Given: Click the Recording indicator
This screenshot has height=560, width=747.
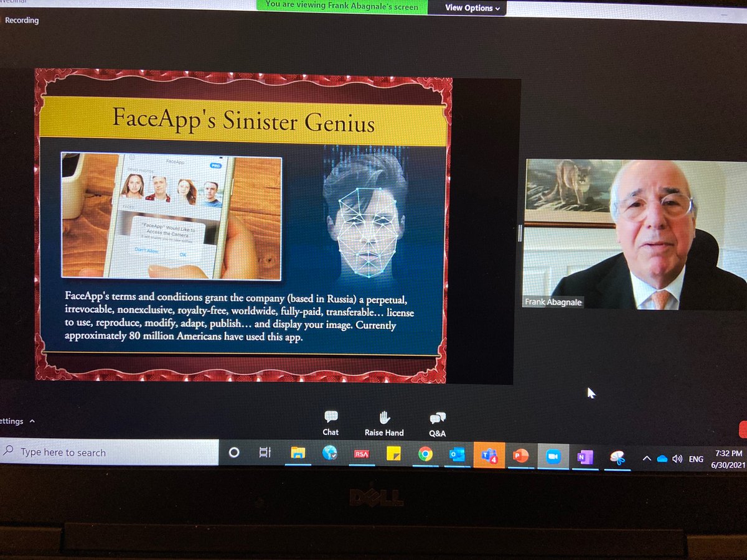Looking at the screenshot, I should pos(22,21).
